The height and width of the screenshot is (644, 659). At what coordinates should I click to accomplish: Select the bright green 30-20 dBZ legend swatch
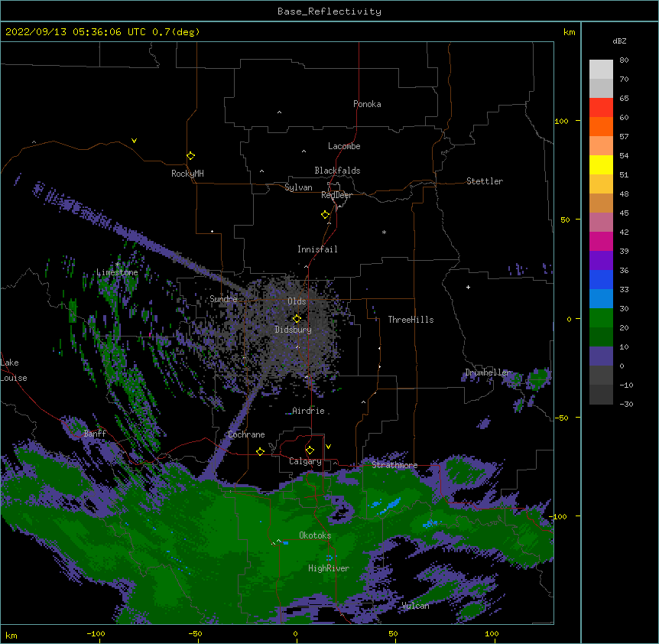pyautogui.click(x=601, y=318)
